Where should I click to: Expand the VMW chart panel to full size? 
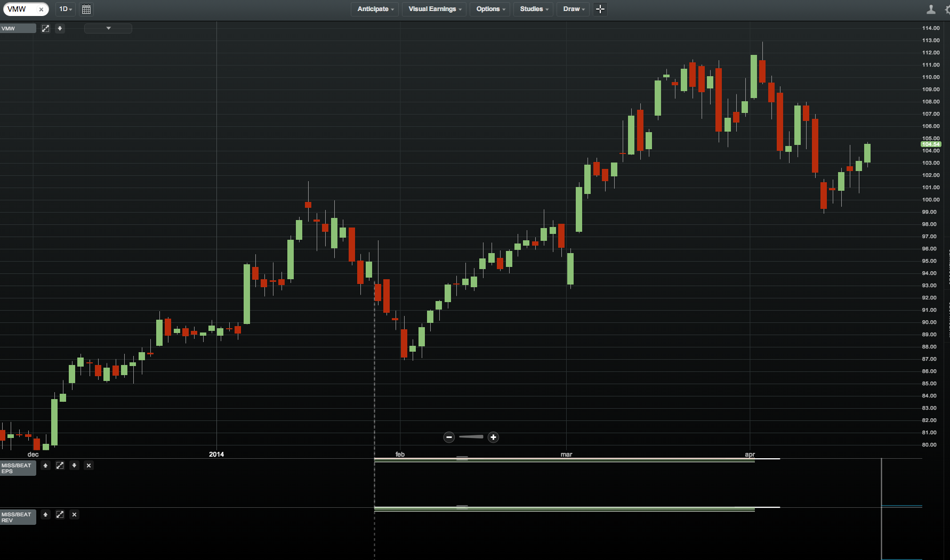tap(45, 28)
